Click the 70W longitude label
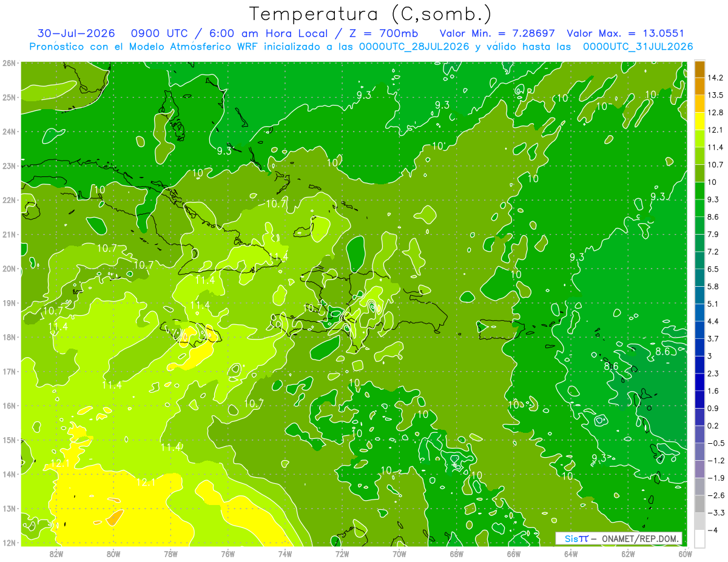The image size is (728, 562). 399,554
